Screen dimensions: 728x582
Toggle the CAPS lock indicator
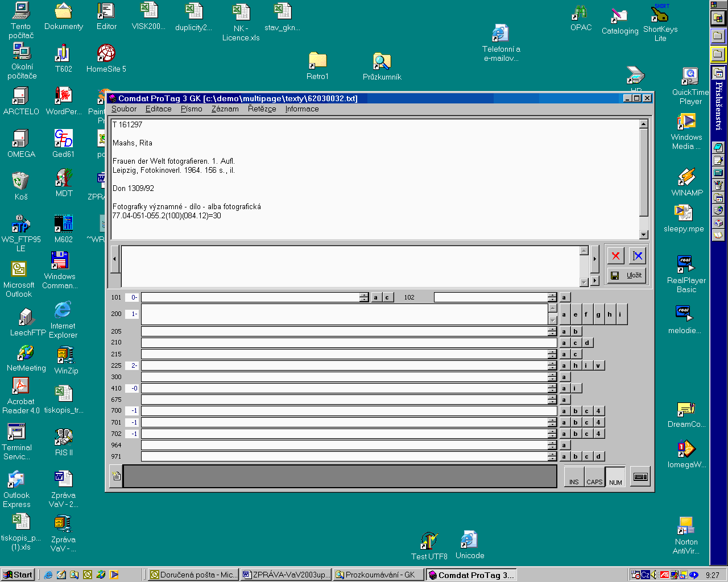point(594,477)
